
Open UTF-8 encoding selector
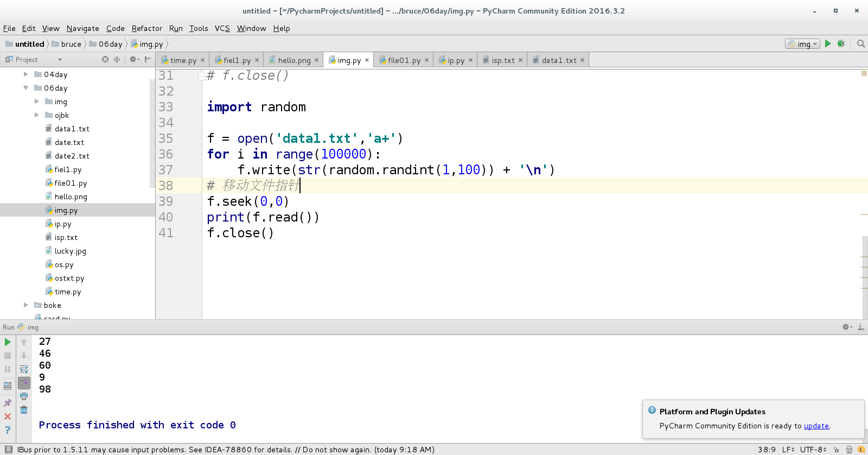[813, 450]
